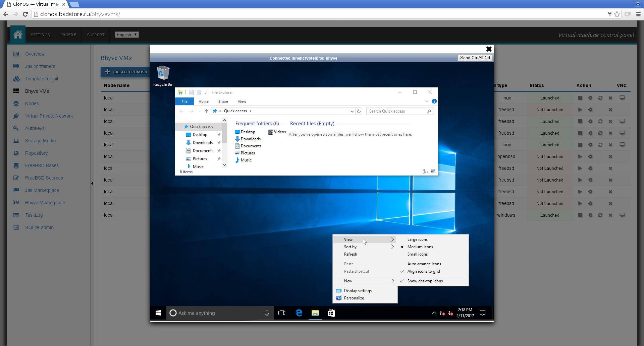The width and height of the screenshot is (644, 346).
Task: Click the Send CtrlAltDel button
Action: 475,58
